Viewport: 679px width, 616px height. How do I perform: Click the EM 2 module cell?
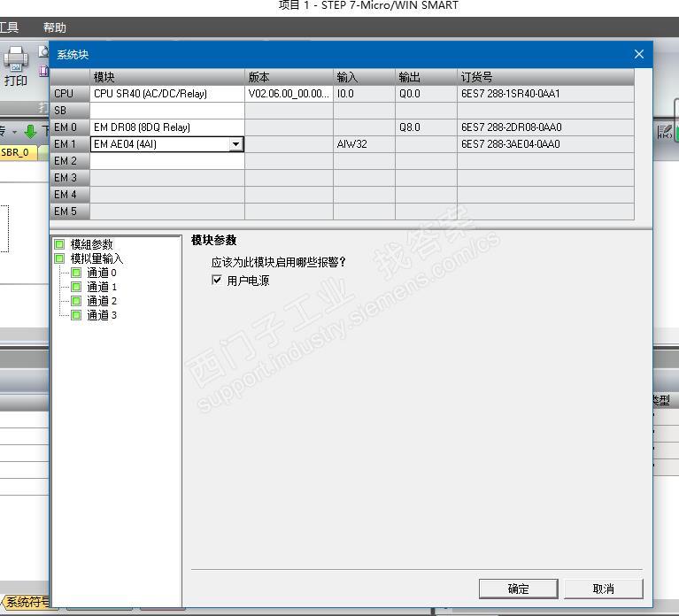pyautogui.click(x=167, y=161)
